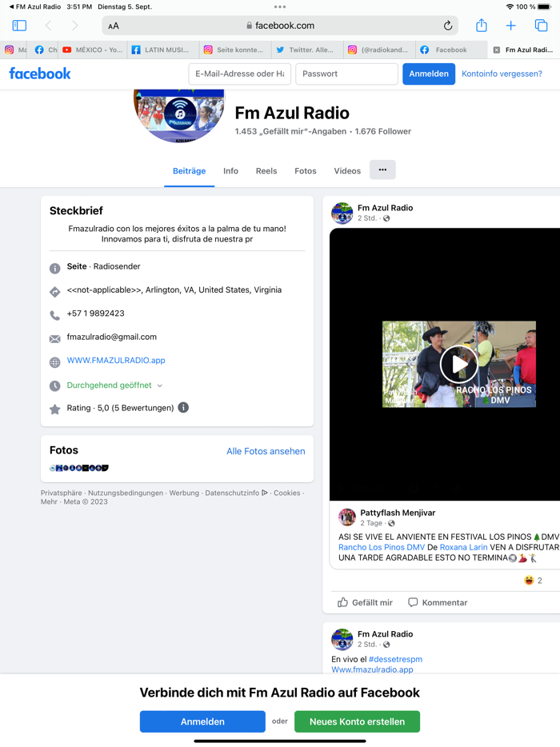
Task: Open Cookies footer link
Action: coord(287,493)
